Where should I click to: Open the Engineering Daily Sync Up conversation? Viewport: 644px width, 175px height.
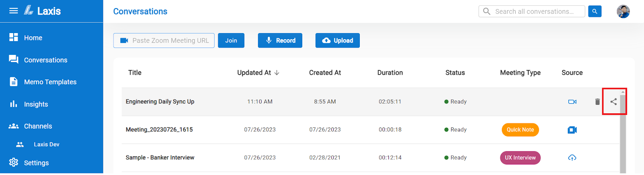click(160, 102)
